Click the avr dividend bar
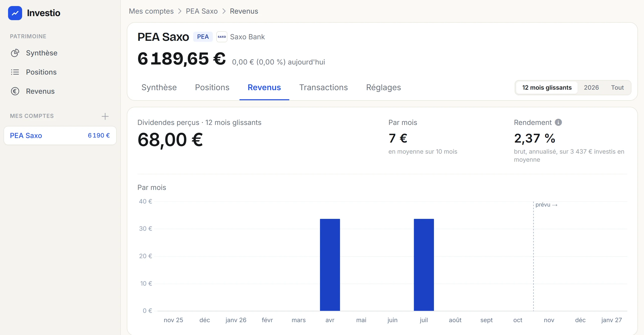Screen dimensions: 644x335 [330, 265]
